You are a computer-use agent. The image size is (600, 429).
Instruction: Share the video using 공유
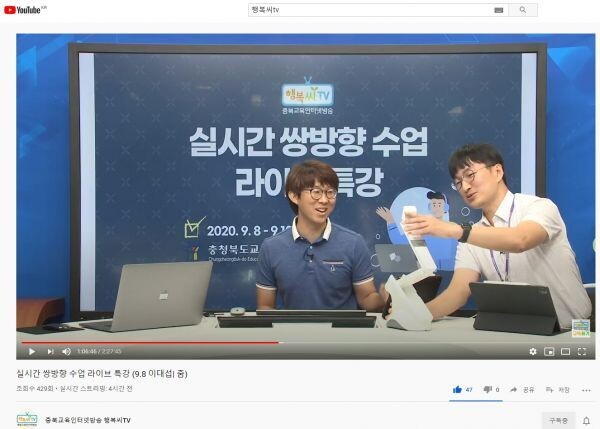click(523, 389)
